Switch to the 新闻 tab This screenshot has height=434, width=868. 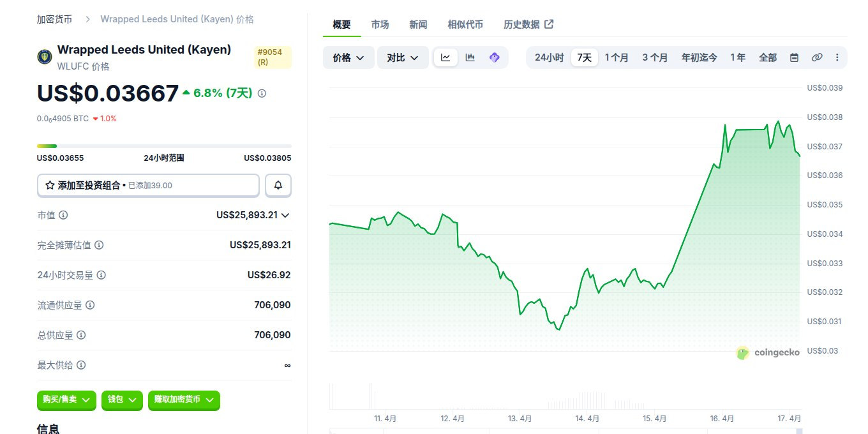coord(418,24)
